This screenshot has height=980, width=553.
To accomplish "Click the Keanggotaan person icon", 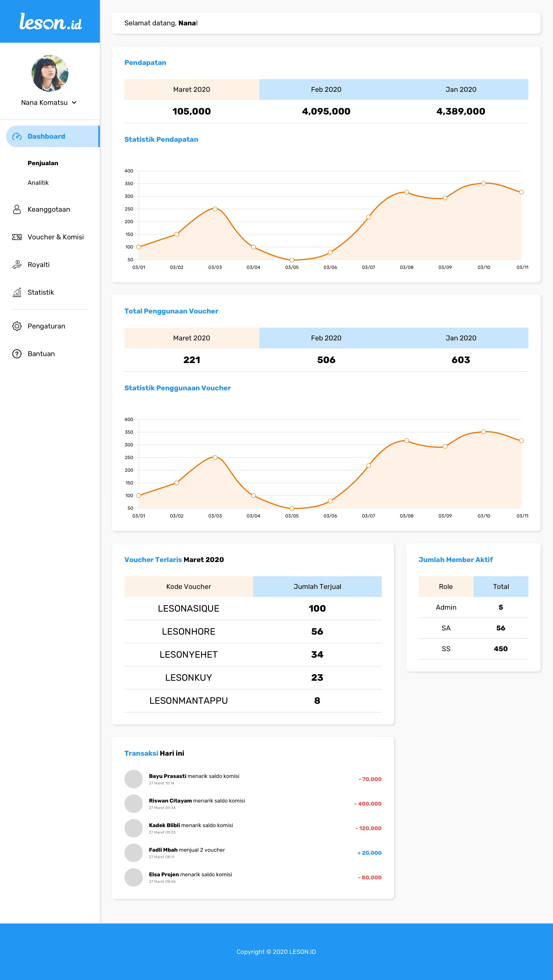I will pyautogui.click(x=17, y=210).
